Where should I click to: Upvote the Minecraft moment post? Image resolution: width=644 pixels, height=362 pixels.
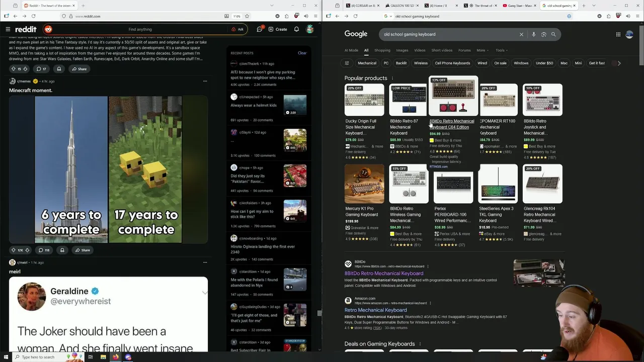click(14, 250)
